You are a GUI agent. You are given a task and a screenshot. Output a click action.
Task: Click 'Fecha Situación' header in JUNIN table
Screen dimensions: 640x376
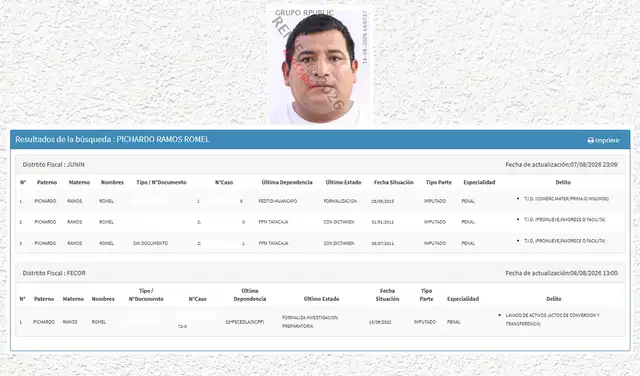394,182
